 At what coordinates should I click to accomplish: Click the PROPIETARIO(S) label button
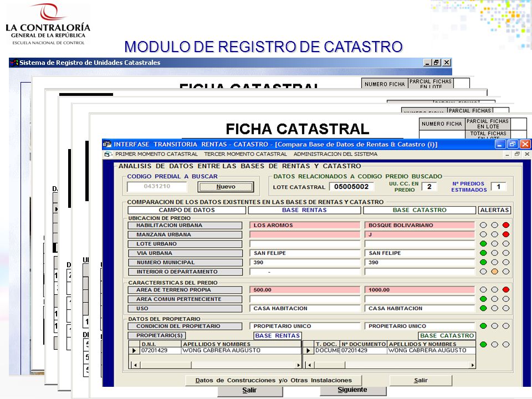click(x=157, y=336)
